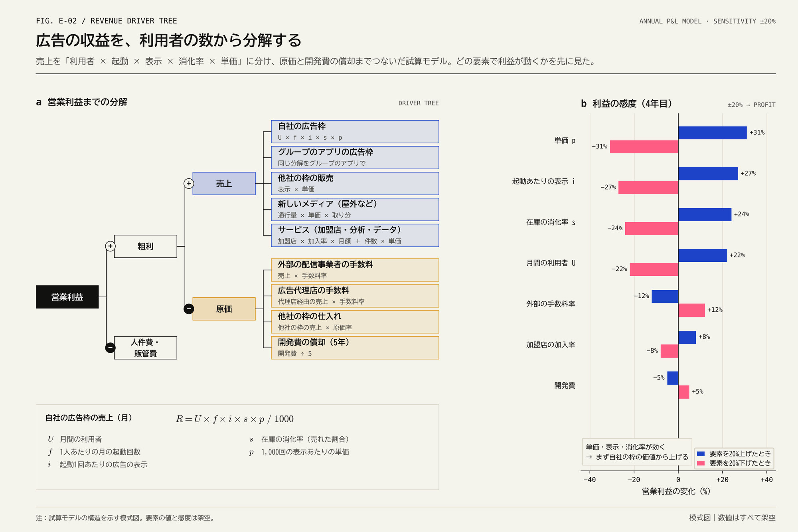798x532 pixels.
Task: Open the 自社の広告枠 revenue box
Action: [x=355, y=132]
